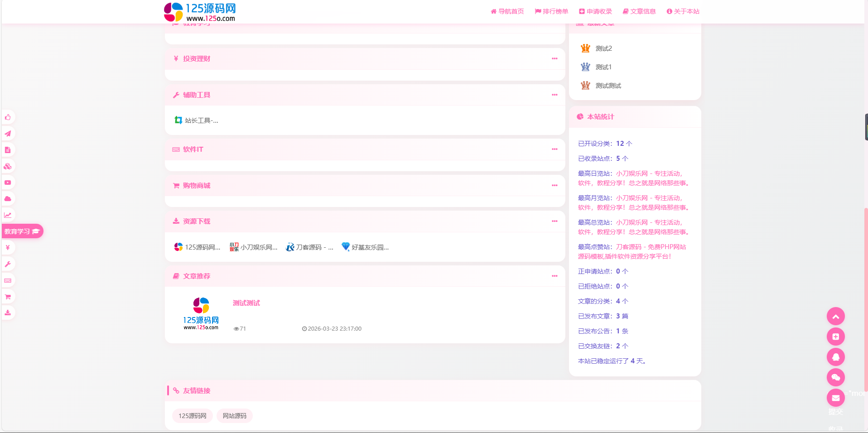Click the floating WeChat button
The image size is (868, 433).
coord(836,377)
